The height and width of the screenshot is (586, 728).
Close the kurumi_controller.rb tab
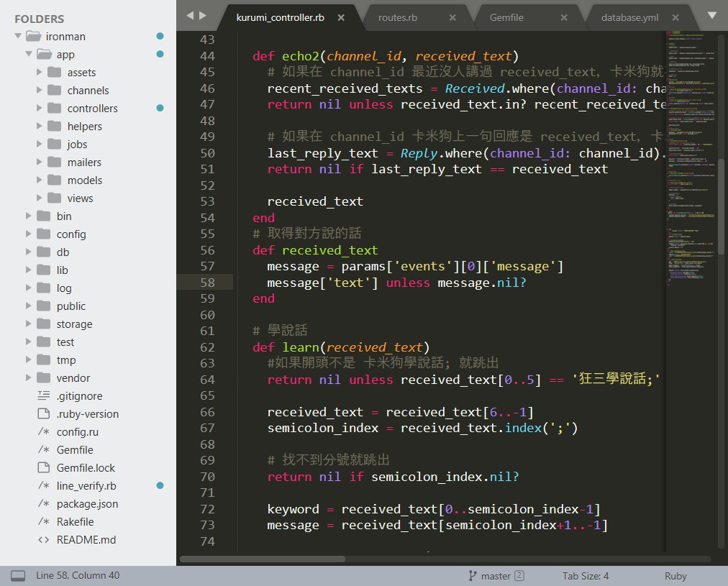(x=341, y=18)
